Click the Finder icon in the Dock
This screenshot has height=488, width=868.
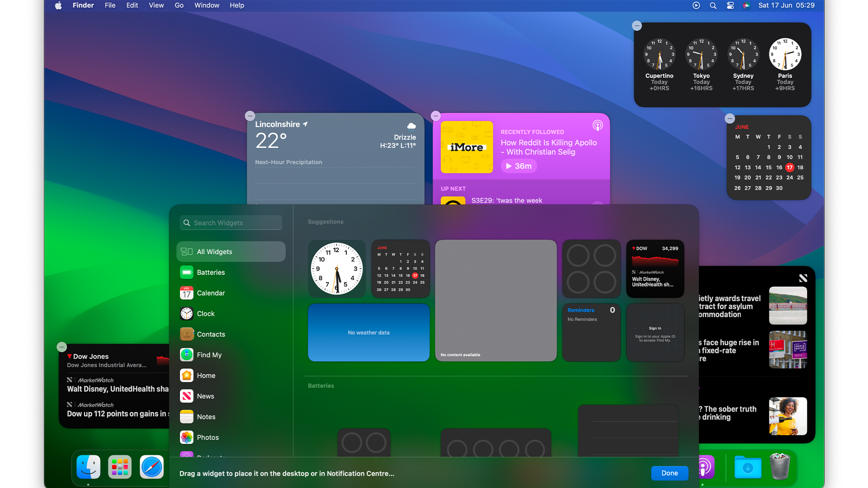(87, 467)
